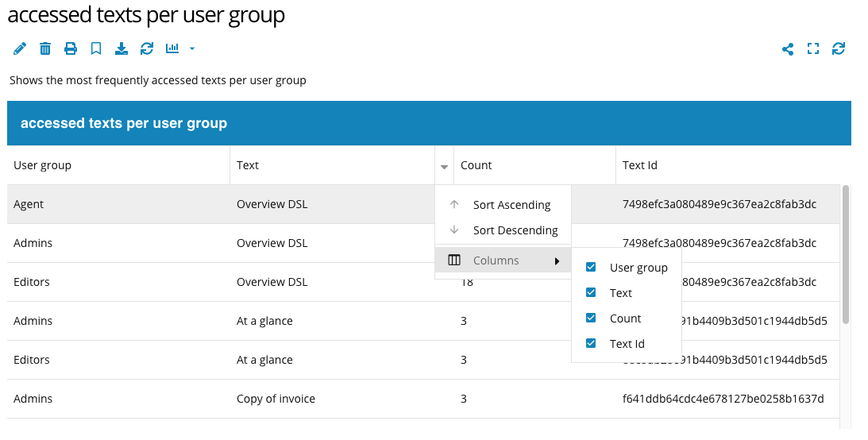The height and width of the screenshot is (440, 868).
Task: Choose Sort Descending menu item
Action: coord(503,230)
